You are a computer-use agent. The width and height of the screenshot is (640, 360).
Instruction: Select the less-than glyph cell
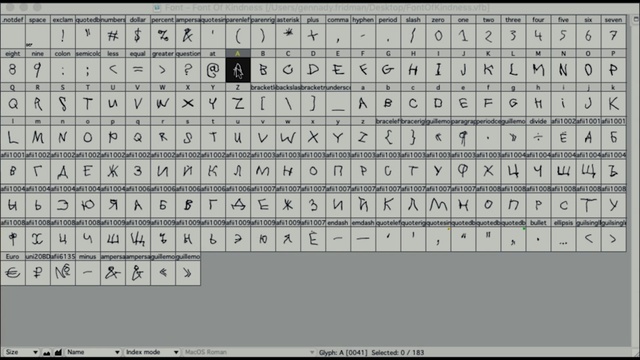point(113,66)
